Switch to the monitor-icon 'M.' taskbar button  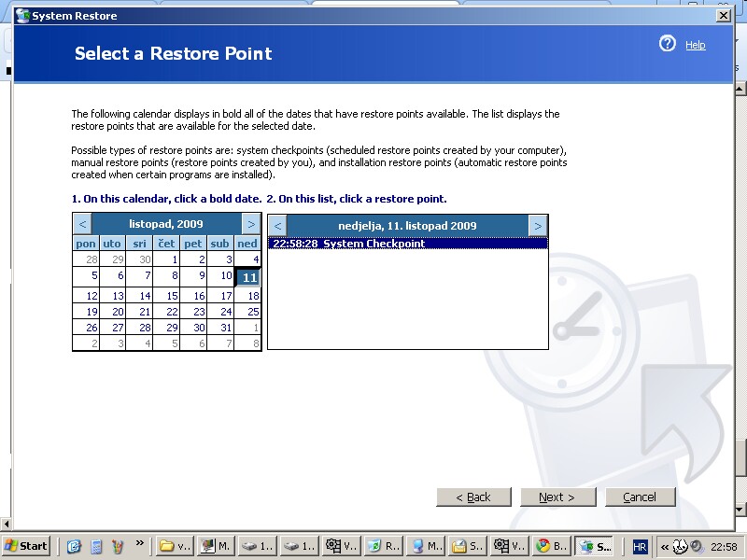tap(216, 546)
